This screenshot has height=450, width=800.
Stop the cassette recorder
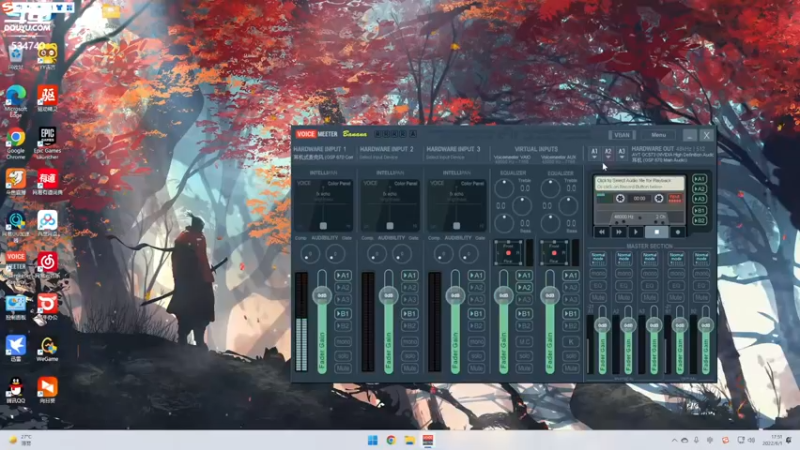pos(657,232)
